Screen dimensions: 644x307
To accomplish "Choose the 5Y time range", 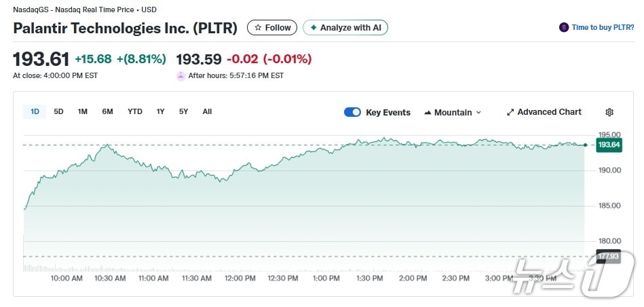I will (x=183, y=111).
